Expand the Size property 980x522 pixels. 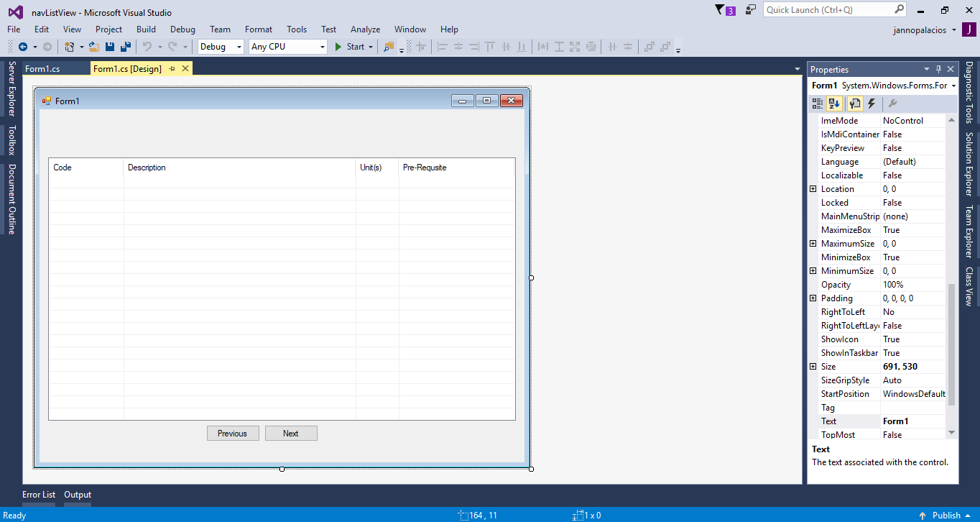(813, 367)
